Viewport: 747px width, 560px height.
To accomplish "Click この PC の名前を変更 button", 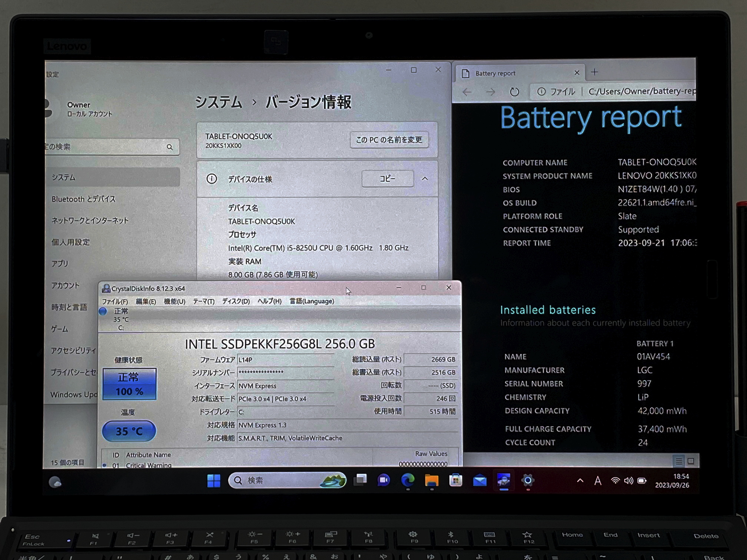I will coord(389,140).
